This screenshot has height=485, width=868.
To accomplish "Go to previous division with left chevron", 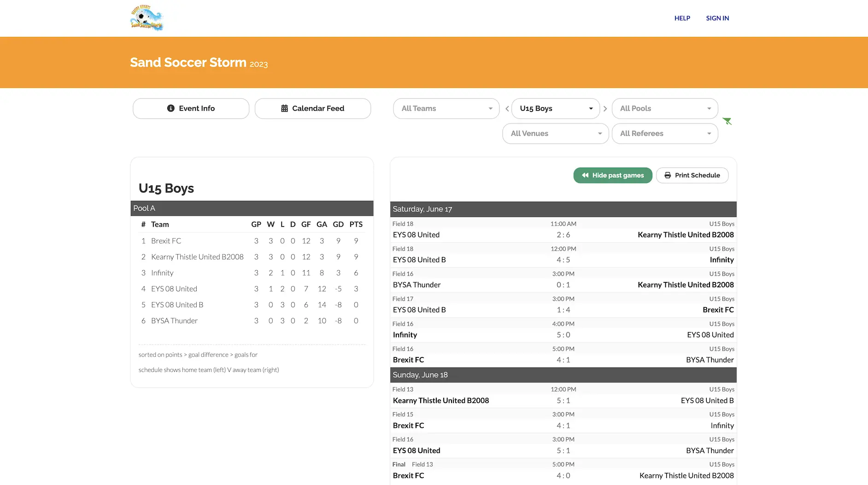I will pyautogui.click(x=507, y=108).
